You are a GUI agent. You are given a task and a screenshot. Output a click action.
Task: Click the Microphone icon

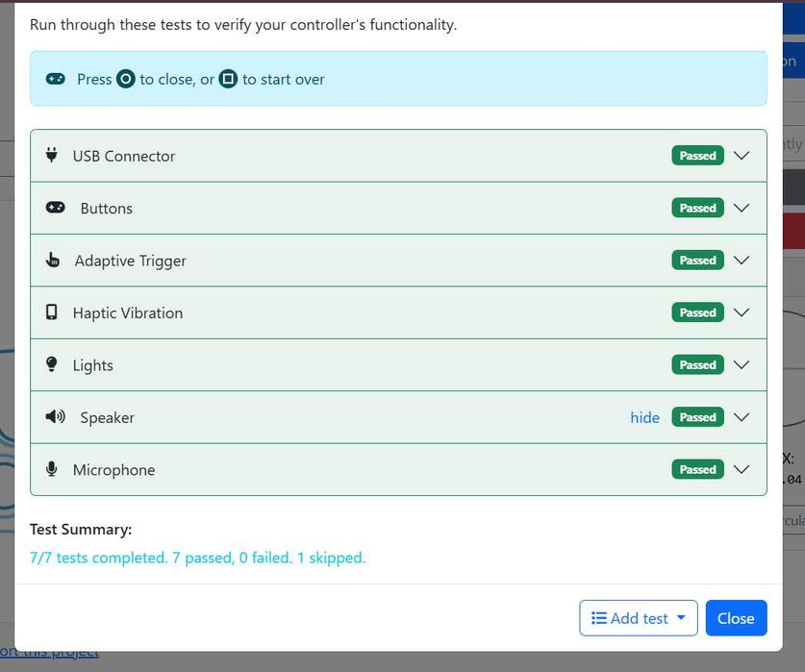[51, 469]
